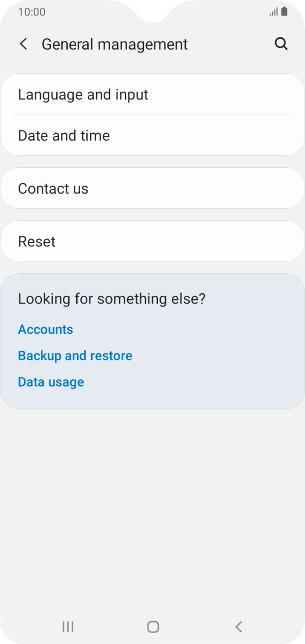The height and width of the screenshot is (644, 305).
Task: Tap the battery icon in status bar
Action: pyautogui.click(x=284, y=11)
